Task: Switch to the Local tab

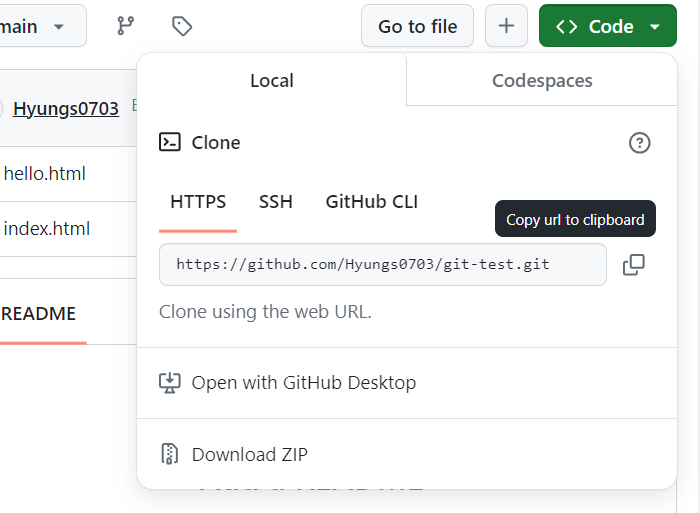Action: coord(271,80)
